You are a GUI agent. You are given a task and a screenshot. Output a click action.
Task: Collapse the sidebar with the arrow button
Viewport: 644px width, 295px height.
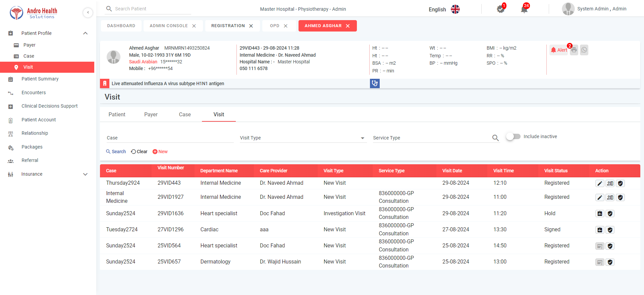(88, 13)
